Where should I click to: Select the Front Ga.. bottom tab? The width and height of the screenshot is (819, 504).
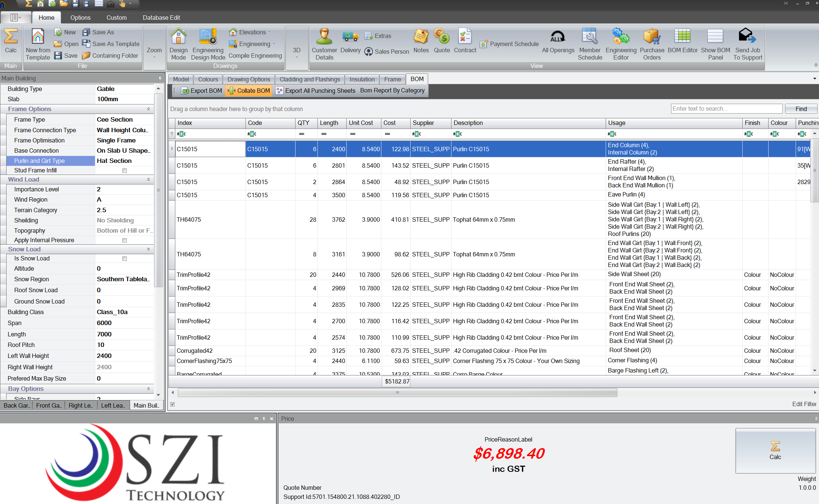(x=49, y=405)
